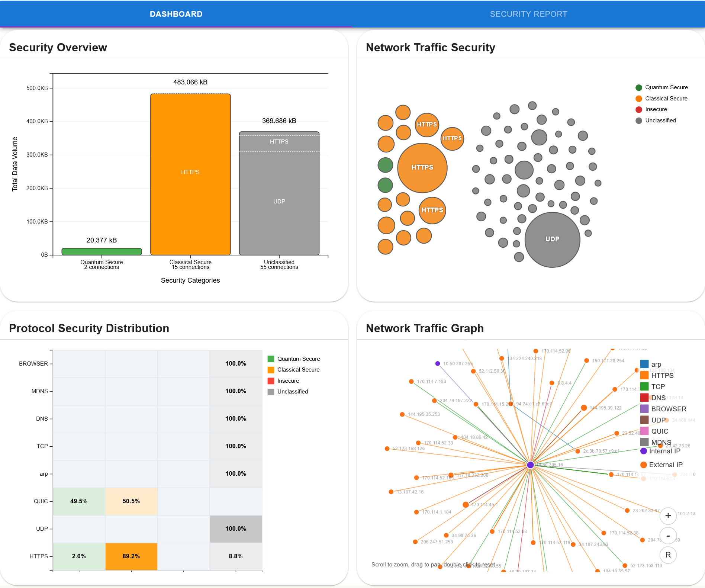The width and height of the screenshot is (705, 588).
Task: Click the large UDP bubble
Action: pos(552,240)
